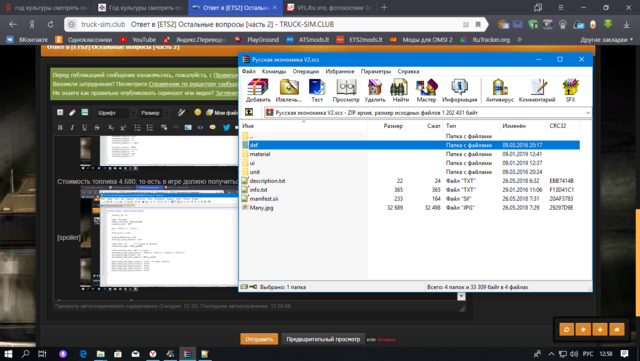Apply superscript in forum editor

(x=123, y=127)
